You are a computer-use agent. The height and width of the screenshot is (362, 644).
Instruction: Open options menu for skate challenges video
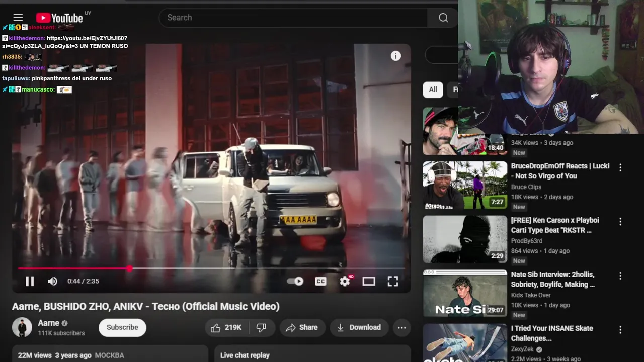pyautogui.click(x=620, y=330)
